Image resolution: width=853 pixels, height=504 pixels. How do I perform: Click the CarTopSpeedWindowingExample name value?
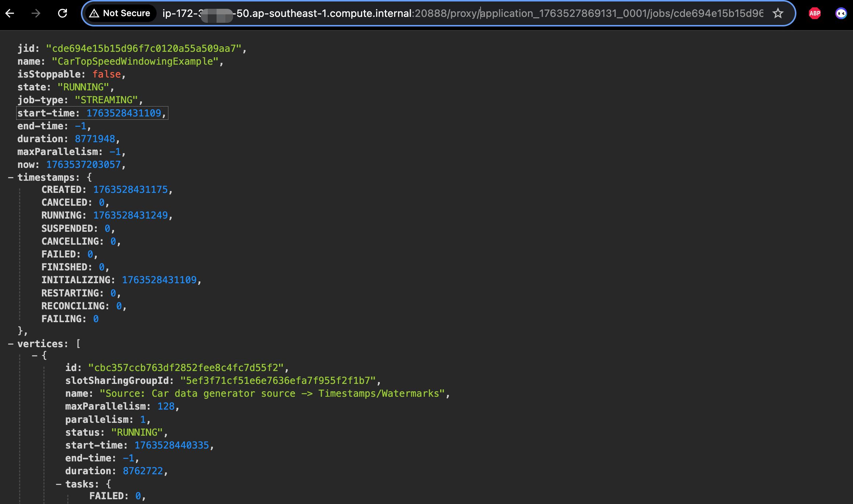[135, 61]
